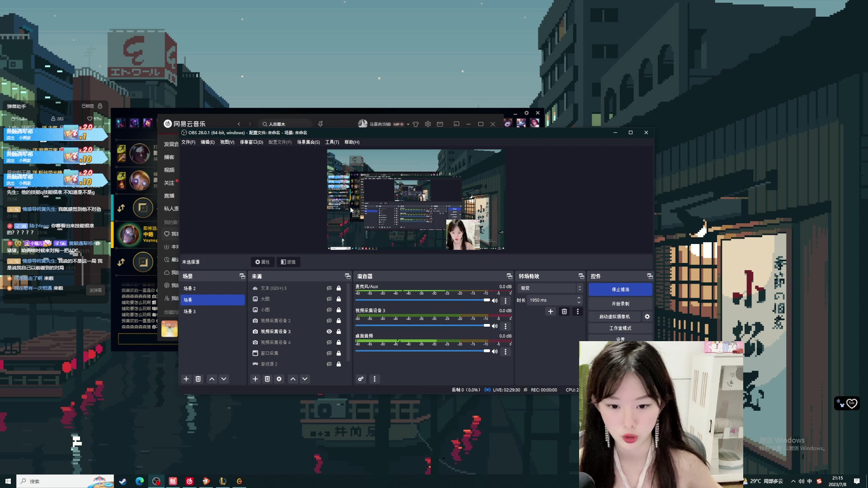Open the 编辑(E) menu
This screenshot has width=868, height=488.
[208, 142]
